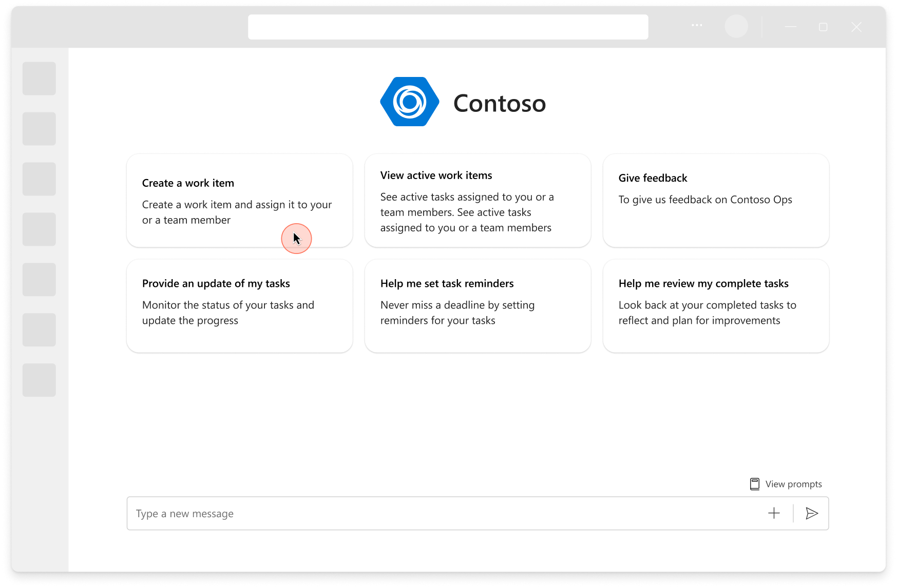Click the fourth sidebar icon
The height and width of the screenshot is (588, 897).
39,229
